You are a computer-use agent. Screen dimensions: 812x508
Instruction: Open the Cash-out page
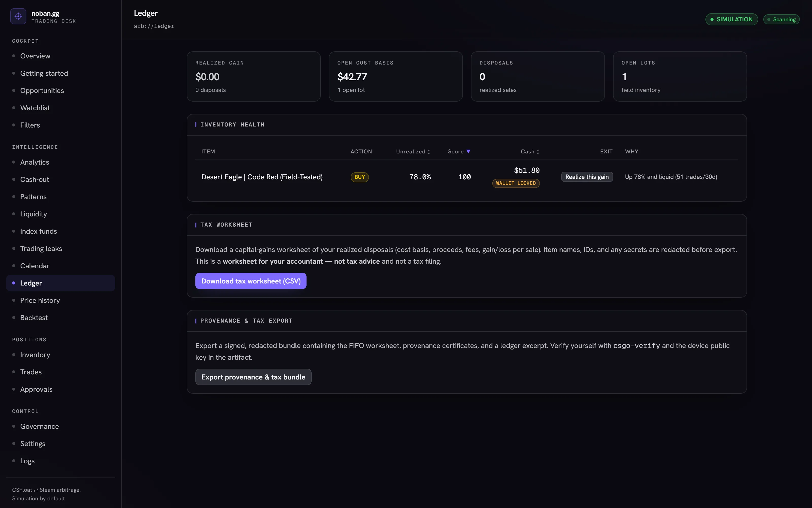61,179
